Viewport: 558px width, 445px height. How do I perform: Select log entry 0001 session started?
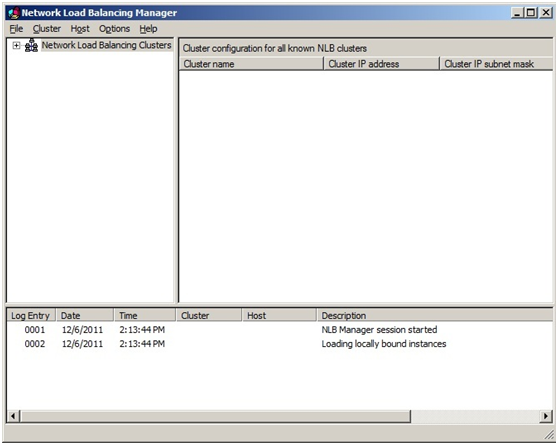tap(280, 330)
